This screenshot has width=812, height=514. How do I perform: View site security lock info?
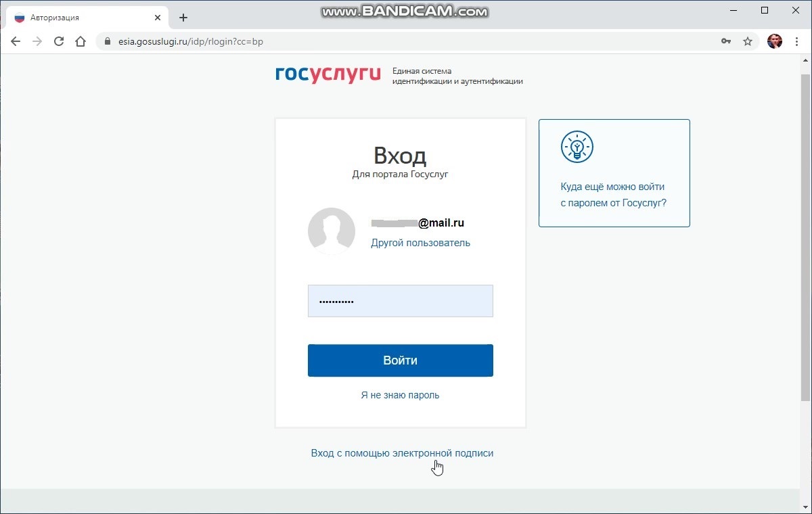click(107, 41)
